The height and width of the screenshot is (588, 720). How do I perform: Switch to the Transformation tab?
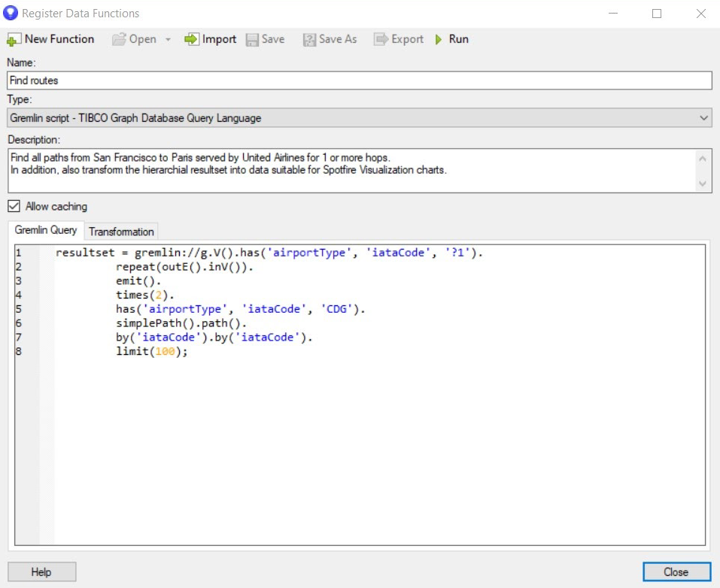tap(121, 232)
